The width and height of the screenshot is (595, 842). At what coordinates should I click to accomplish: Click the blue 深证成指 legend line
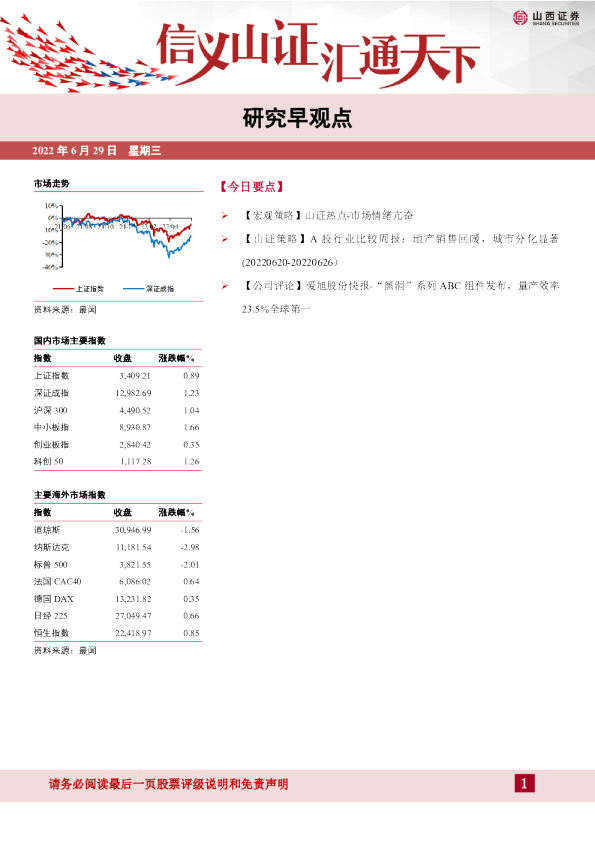134,289
